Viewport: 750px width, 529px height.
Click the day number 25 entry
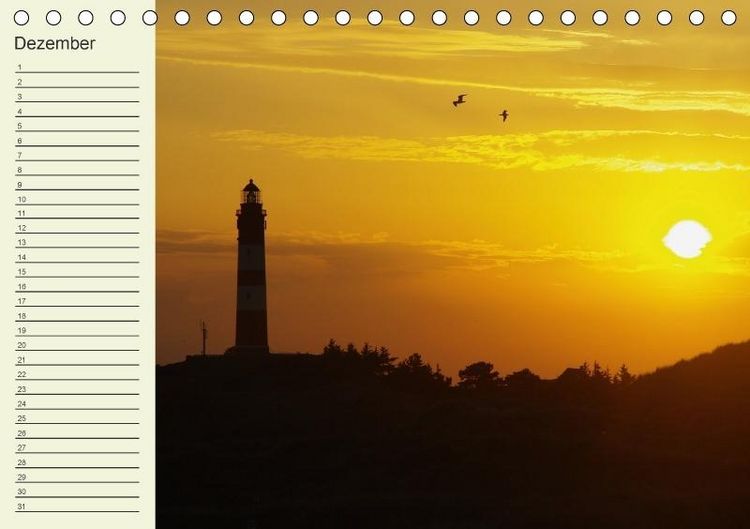point(77,418)
